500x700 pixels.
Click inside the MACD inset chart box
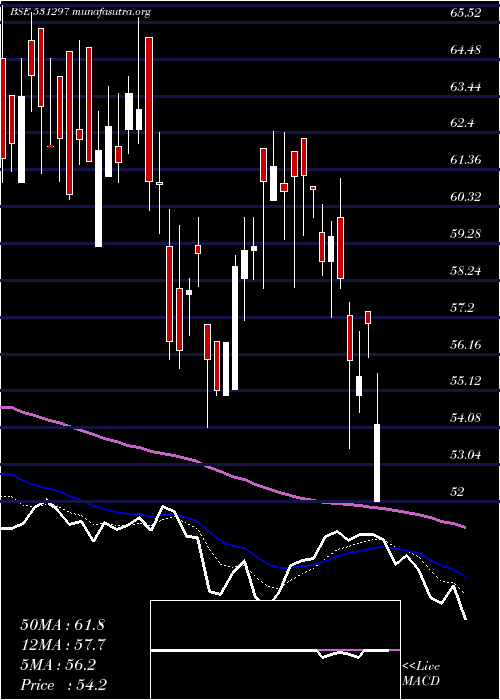[275, 650]
